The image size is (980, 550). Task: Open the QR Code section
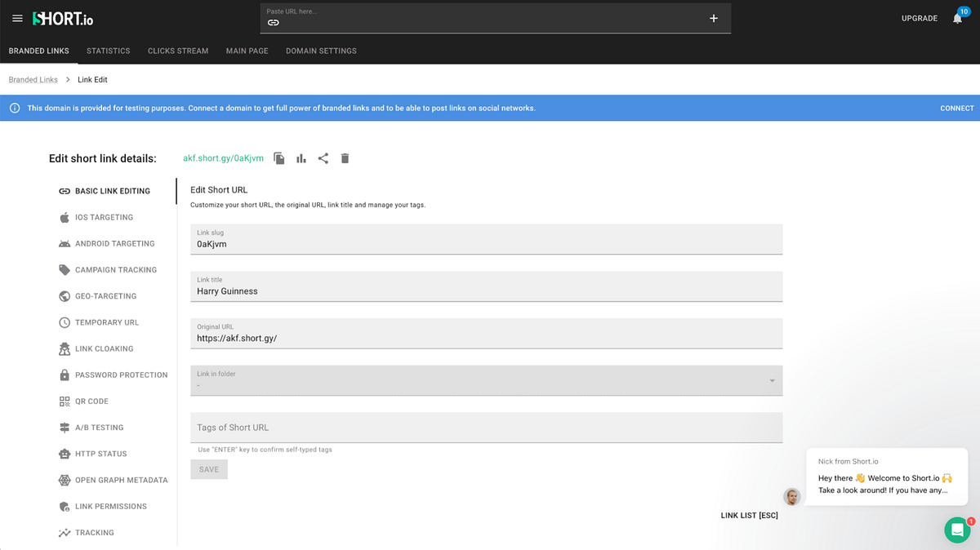[x=91, y=401]
